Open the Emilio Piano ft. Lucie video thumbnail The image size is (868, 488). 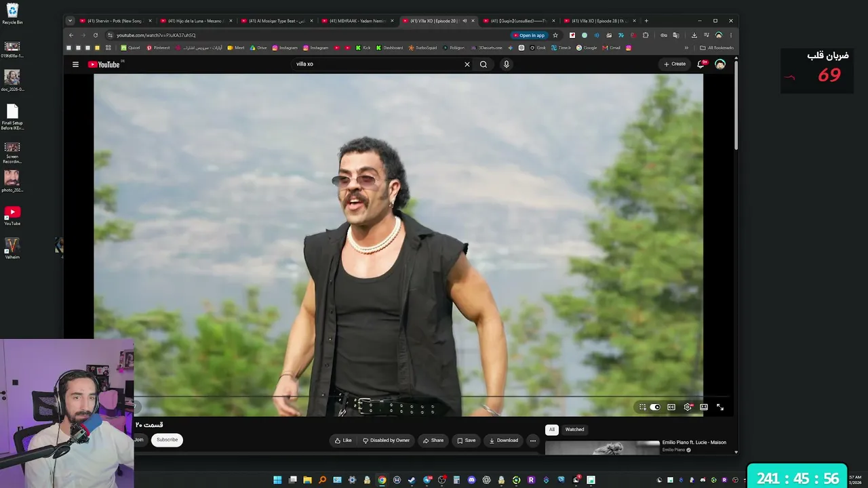coord(602,447)
